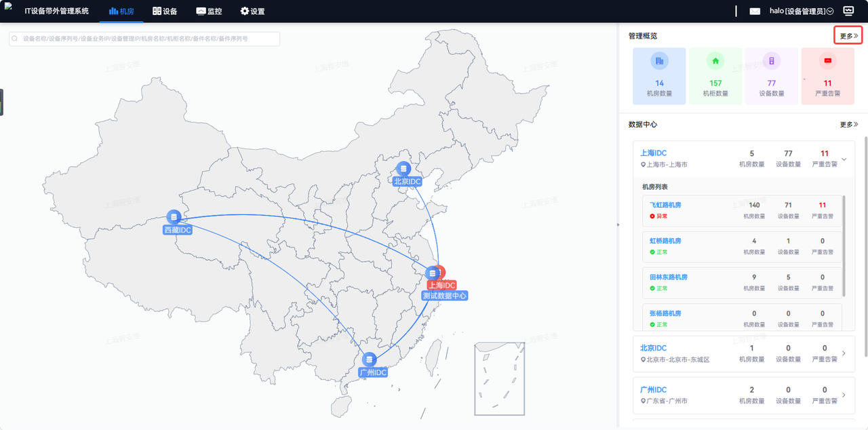This screenshot has height=430, width=868.
Task: Click the purple device icon above 77
Action: [x=772, y=61]
